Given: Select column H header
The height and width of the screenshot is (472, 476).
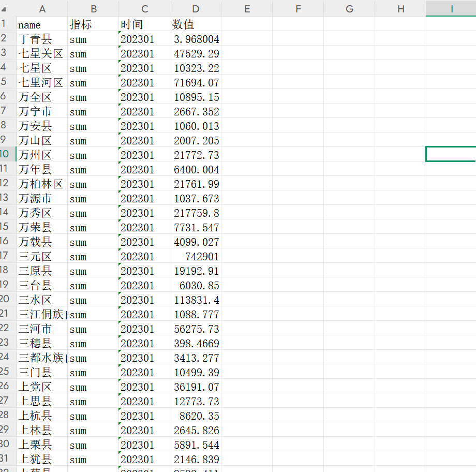Looking at the screenshot, I should (x=400, y=8).
